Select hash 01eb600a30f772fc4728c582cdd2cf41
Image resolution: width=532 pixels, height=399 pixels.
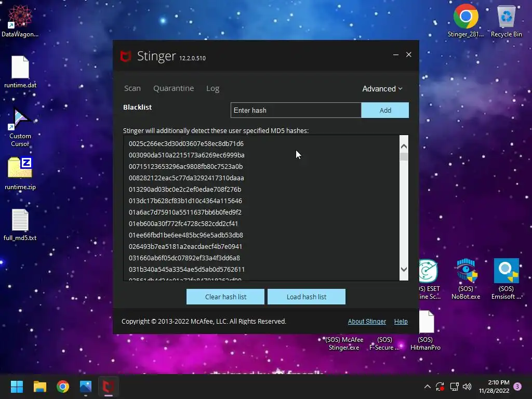tap(183, 223)
